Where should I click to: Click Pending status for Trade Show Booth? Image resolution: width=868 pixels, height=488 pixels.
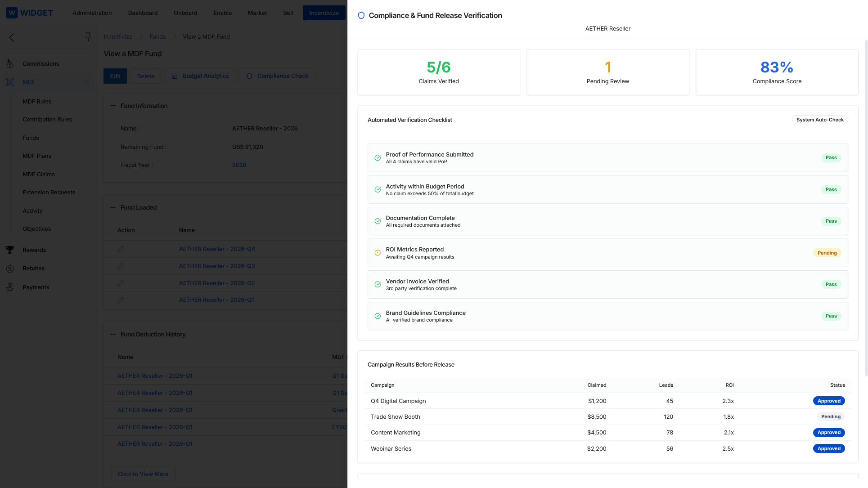click(831, 417)
